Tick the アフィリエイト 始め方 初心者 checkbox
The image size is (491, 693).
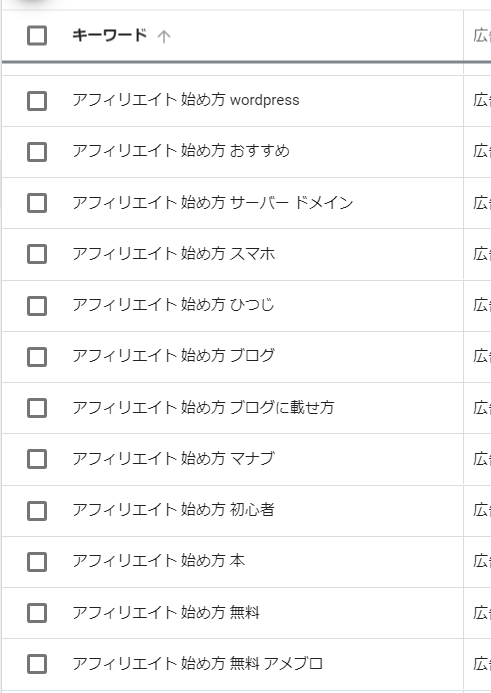point(37,511)
